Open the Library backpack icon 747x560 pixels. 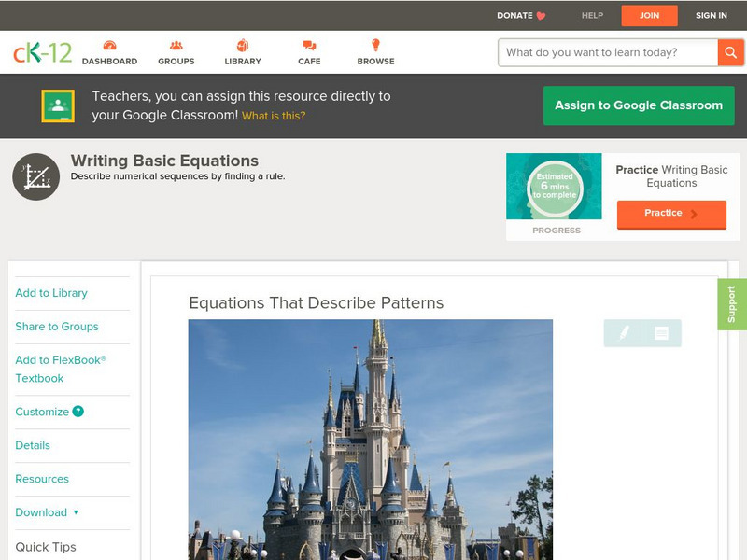[x=243, y=45]
